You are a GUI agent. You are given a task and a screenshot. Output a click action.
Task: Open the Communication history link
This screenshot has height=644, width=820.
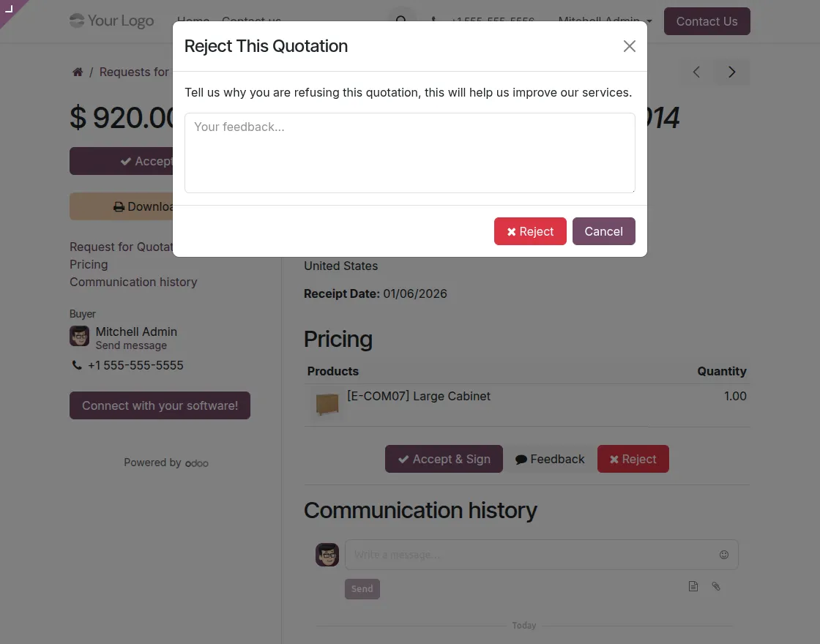[x=133, y=282]
